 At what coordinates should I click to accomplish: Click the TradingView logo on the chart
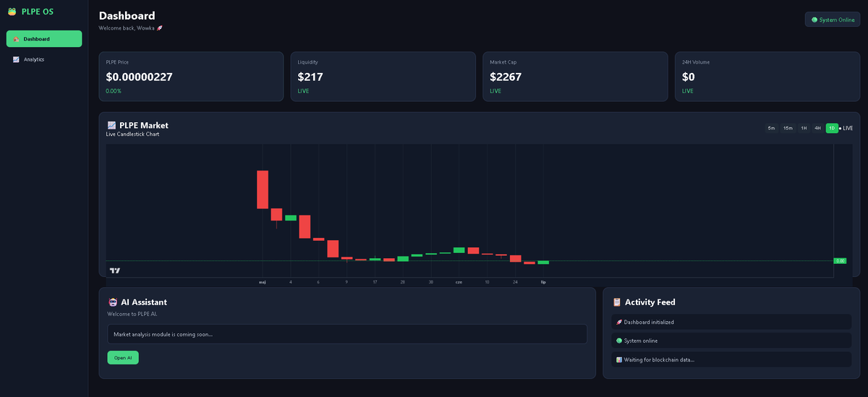[115, 270]
